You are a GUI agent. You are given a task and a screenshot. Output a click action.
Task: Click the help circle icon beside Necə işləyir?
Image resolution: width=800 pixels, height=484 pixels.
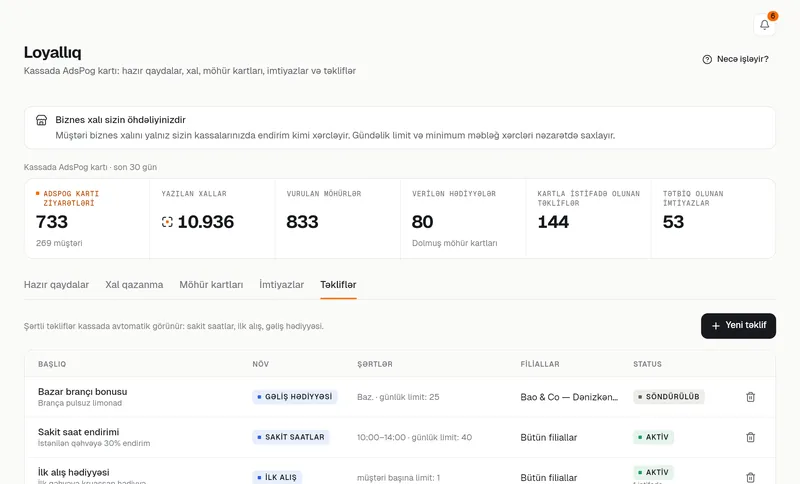point(707,60)
